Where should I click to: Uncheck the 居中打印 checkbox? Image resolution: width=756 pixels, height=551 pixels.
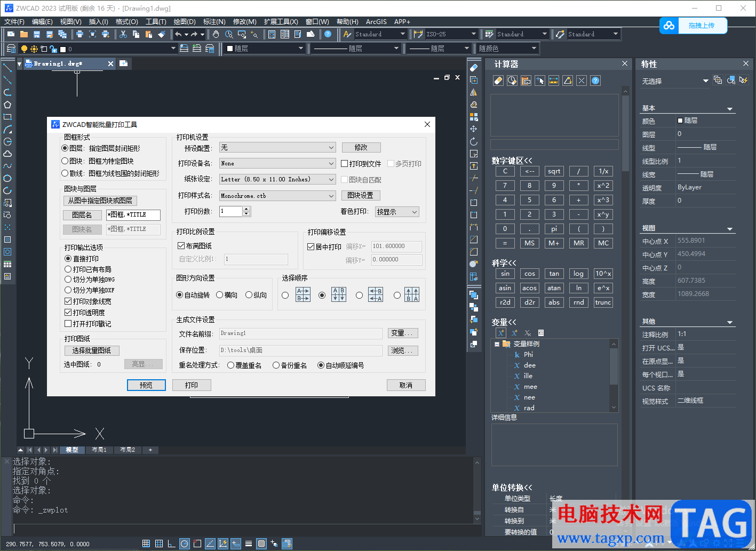pos(311,247)
